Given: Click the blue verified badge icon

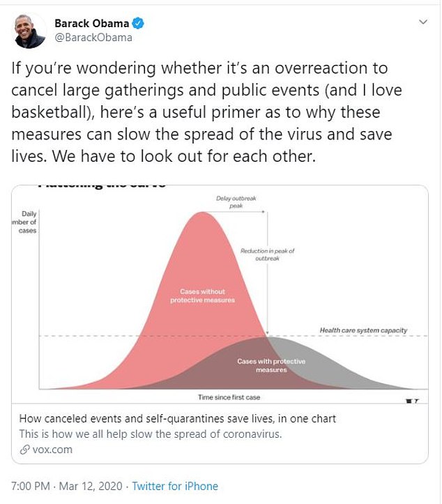Looking at the screenshot, I should tap(138, 23).
